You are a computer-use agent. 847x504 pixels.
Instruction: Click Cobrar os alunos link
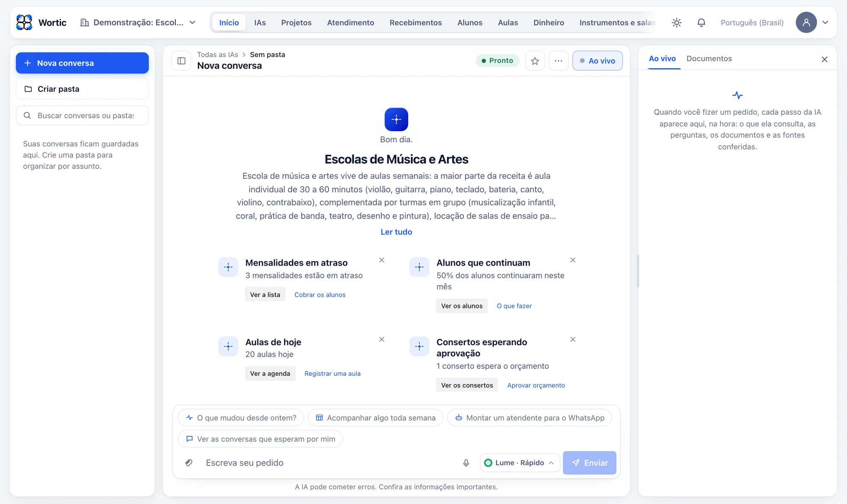320,295
